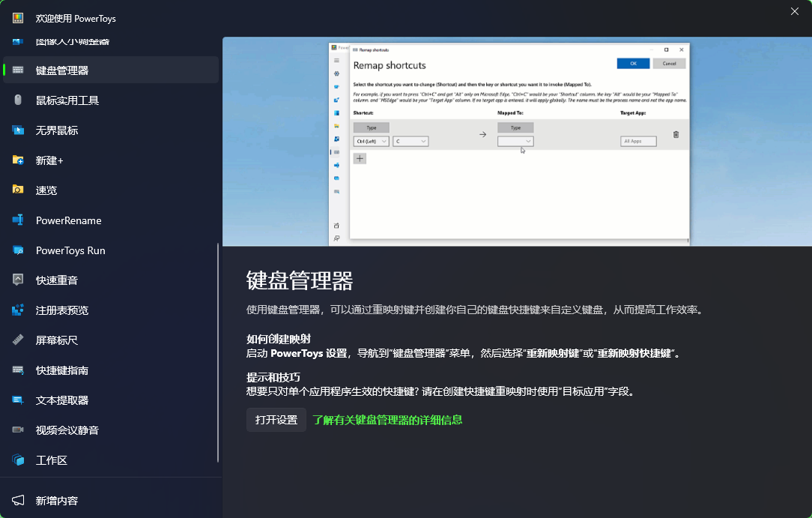Click the PowerToys Run icon
812x518 pixels.
point(18,250)
